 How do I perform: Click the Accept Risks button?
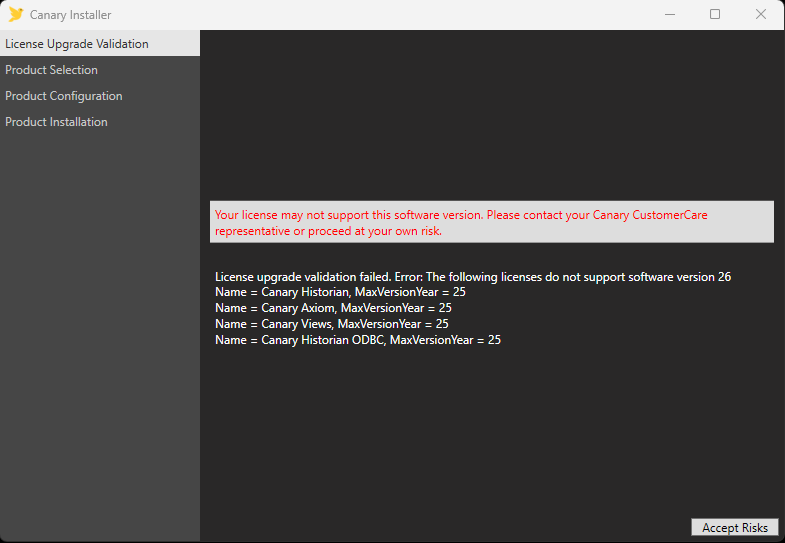[734, 527]
